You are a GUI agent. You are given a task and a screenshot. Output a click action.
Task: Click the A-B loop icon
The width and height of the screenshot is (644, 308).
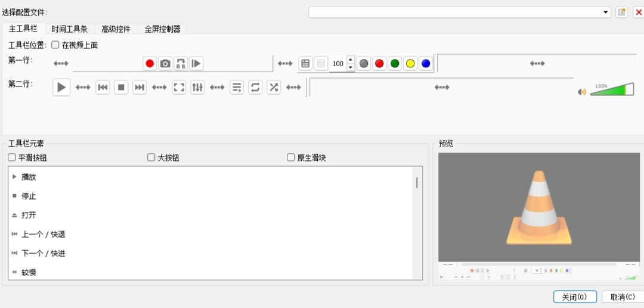click(x=181, y=64)
